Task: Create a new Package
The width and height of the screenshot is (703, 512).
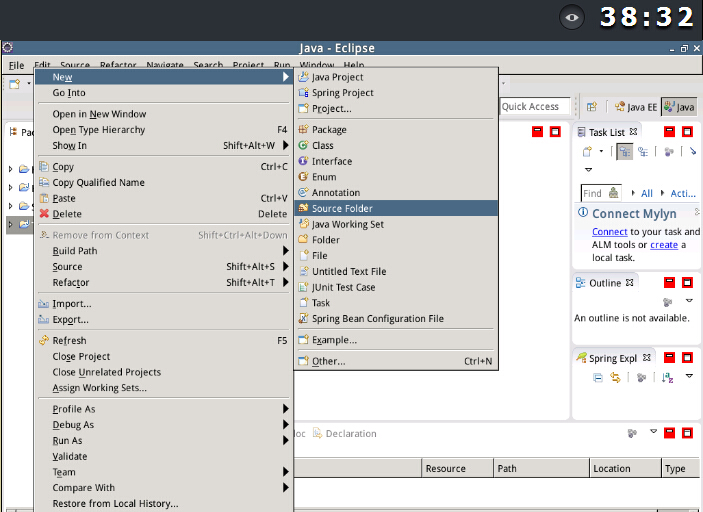Action: (396, 130)
